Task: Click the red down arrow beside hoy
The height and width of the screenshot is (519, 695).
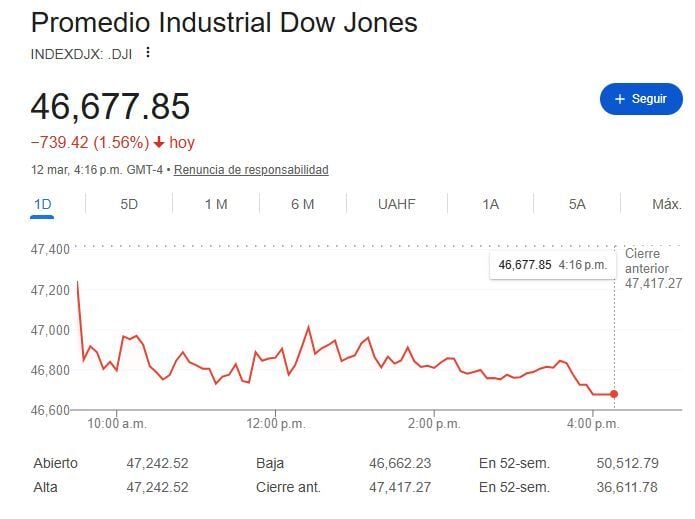Action: (x=159, y=143)
